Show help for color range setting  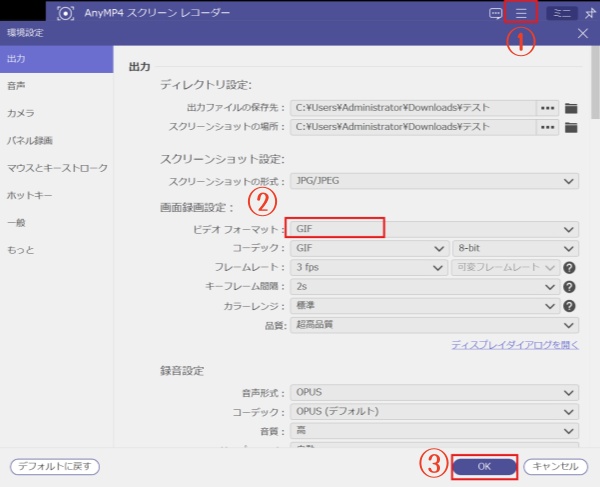pyautogui.click(x=569, y=306)
